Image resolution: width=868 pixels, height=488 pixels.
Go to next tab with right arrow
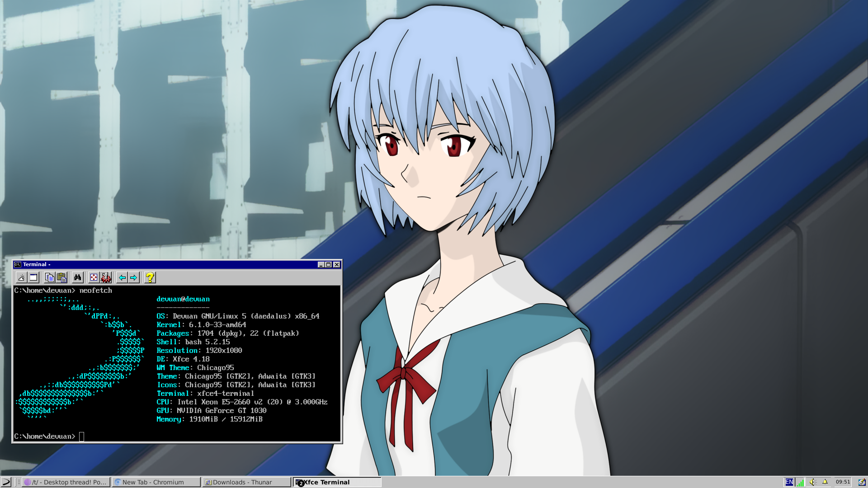tap(133, 277)
